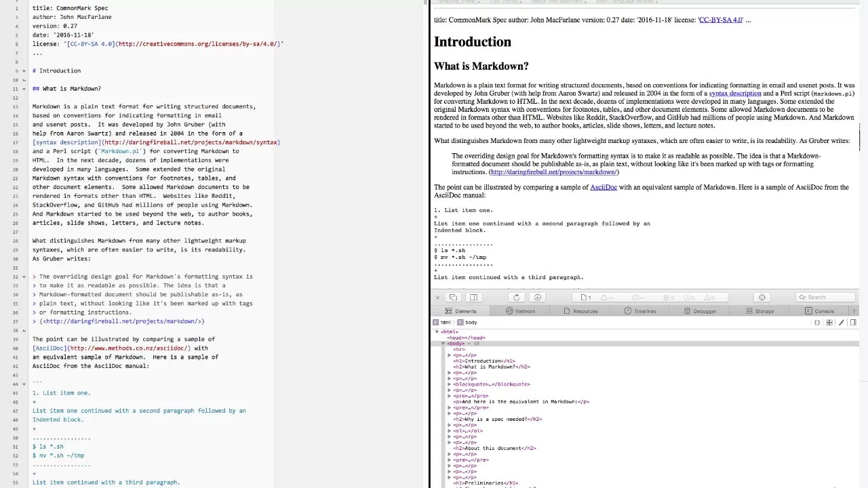Expand the <ol> node
The image size is (868, 488).
click(450, 430)
